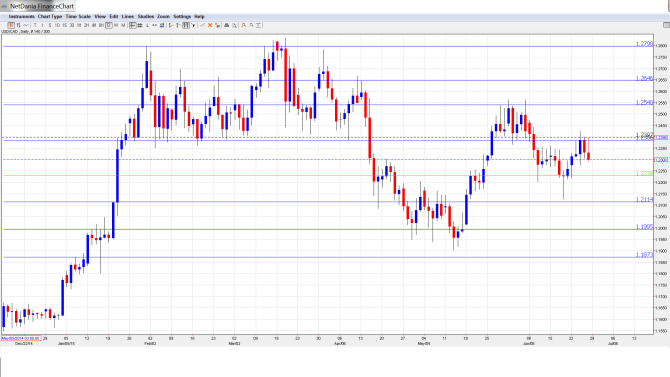Image resolution: width=670 pixels, height=377 pixels.
Task: Open the View menu
Action: click(100, 17)
